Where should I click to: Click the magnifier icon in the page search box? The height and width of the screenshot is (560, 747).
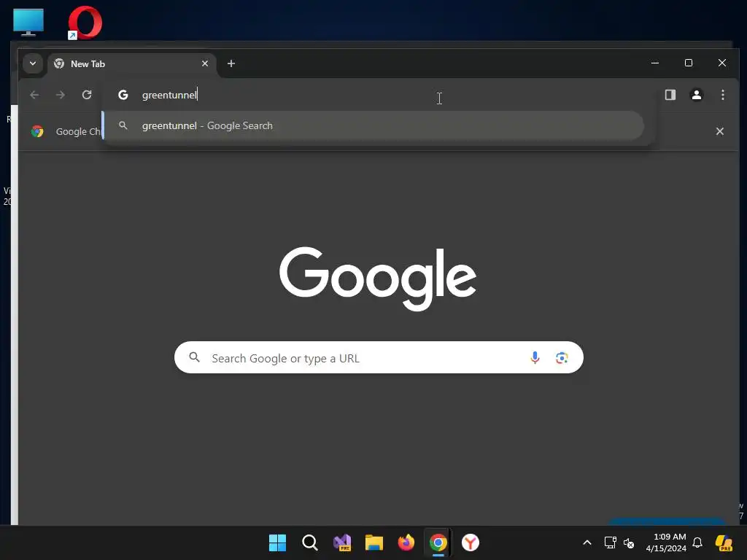194,357
